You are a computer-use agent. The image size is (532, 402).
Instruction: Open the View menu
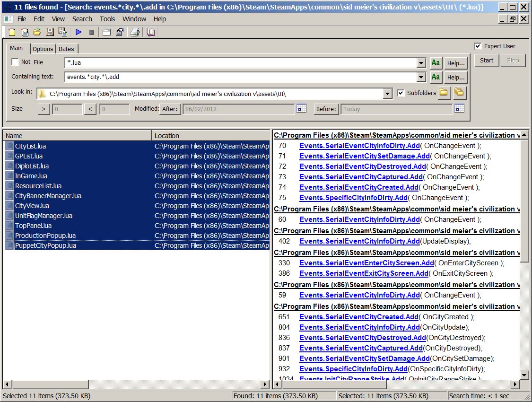[58, 19]
